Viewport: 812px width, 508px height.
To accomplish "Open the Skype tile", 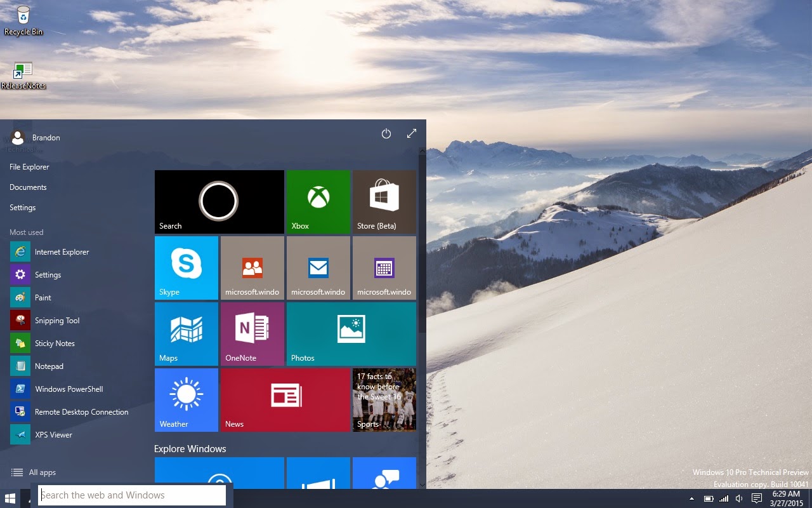I will pos(186,267).
